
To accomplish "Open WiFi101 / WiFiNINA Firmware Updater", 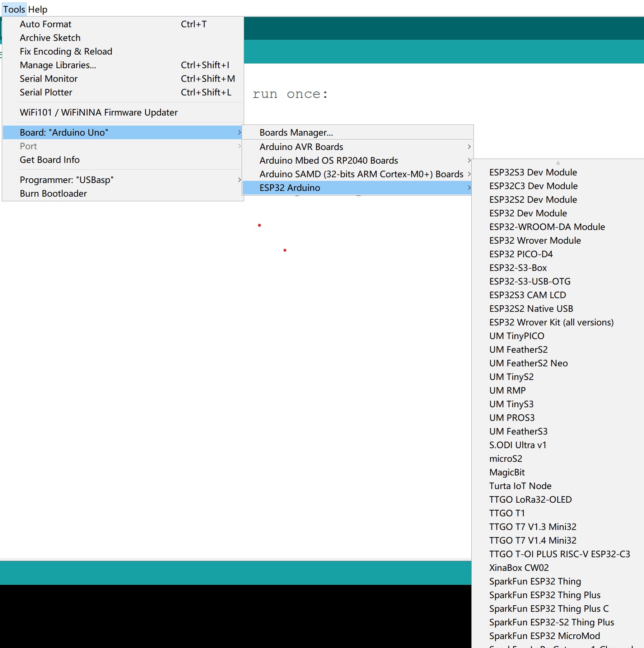I will coord(123,112).
